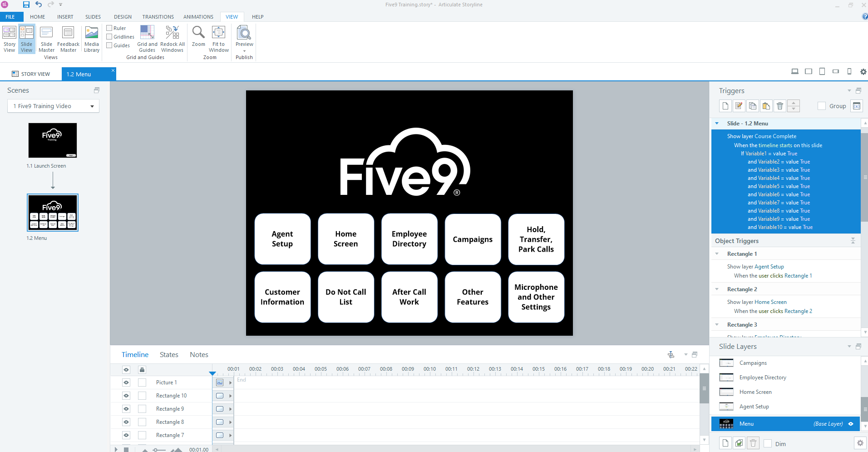Open the Manage project variables icon
This screenshot has width=868, height=452.
tap(857, 106)
